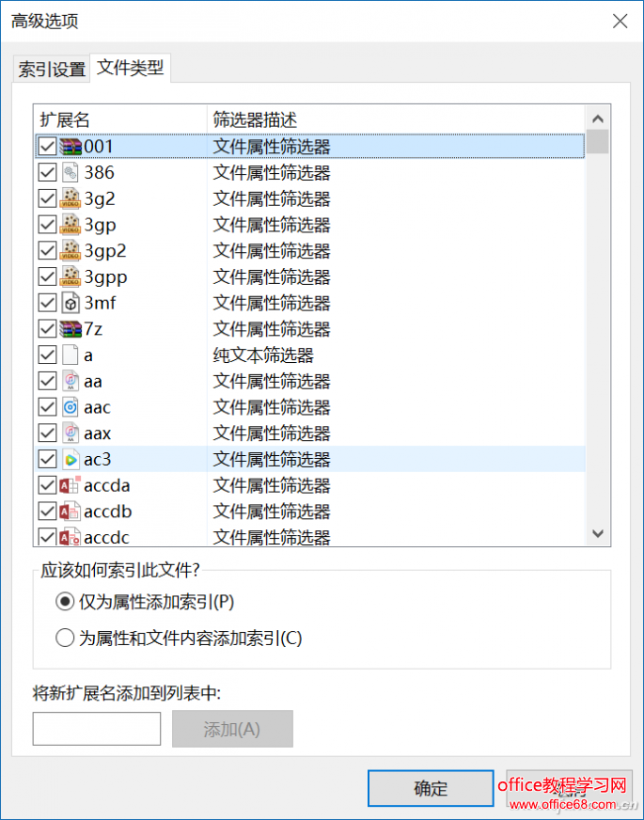Image resolution: width=644 pixels, height=820 pixels.
Task: Switch to the 索引设置 tab
Action: 52,69
